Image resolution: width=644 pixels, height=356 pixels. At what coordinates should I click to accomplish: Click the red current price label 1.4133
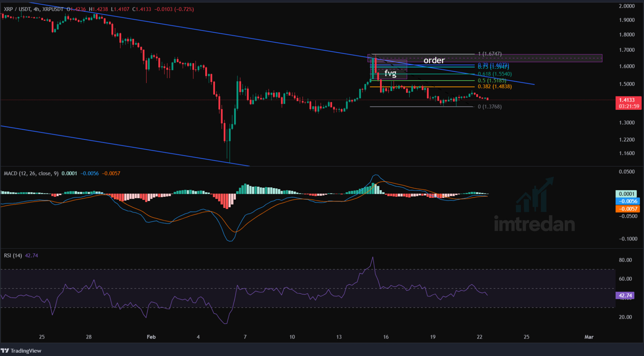pos(628,100)
